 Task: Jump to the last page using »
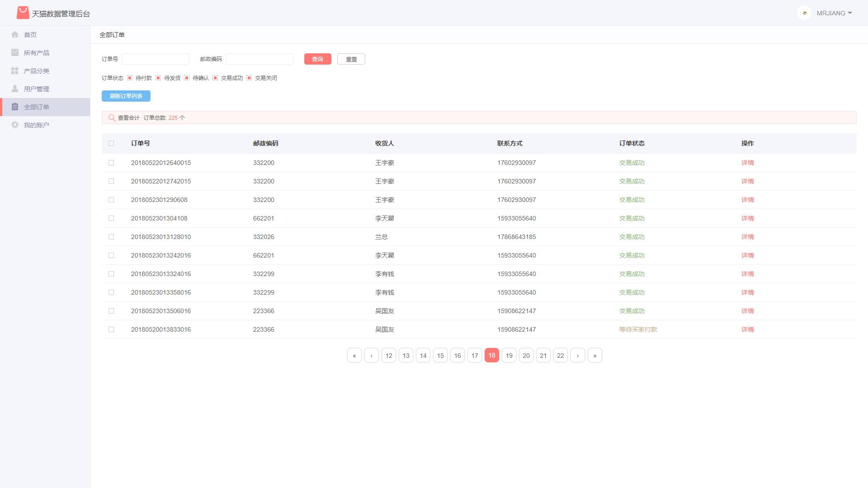[594, 355]
